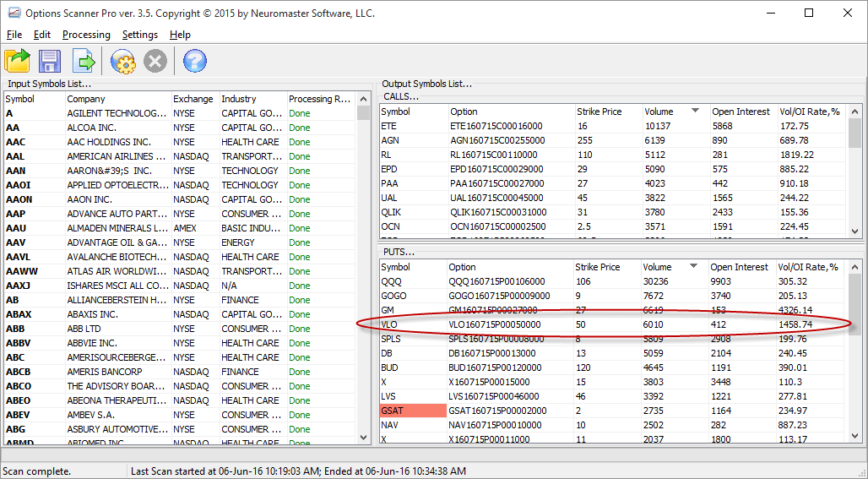
Task: Export results with the green arrow document icon
Action: (84, 61)
